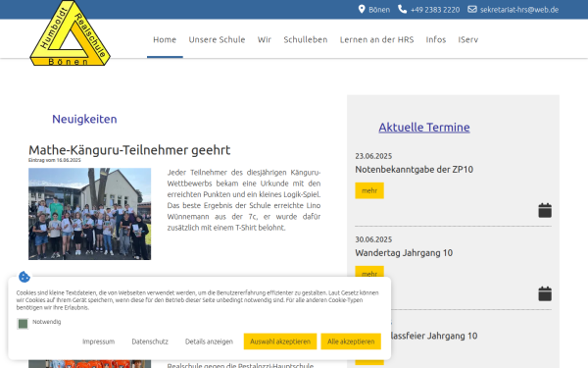Click the Humboldt Realschule Bönen triangle logo
Viewport: 588px width, 368px height.
coord(70,33)
